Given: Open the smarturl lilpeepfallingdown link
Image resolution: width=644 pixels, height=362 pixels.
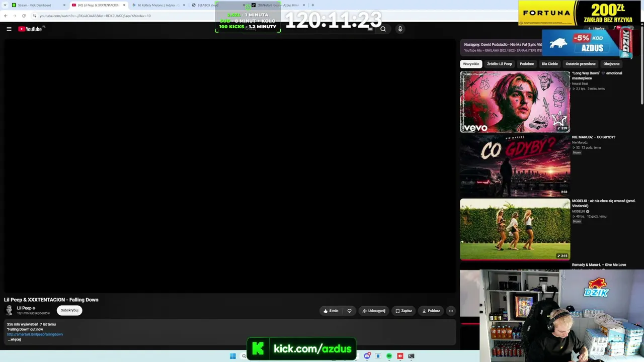Looking at the screenshot, I should (x=35, y=334).
